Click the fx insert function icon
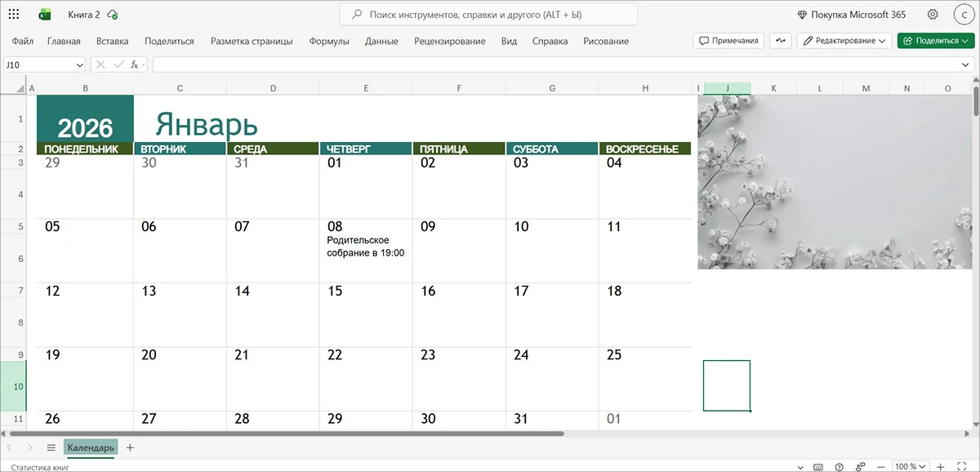Viewport: 980px width, 472px height. tap(136, 65)
